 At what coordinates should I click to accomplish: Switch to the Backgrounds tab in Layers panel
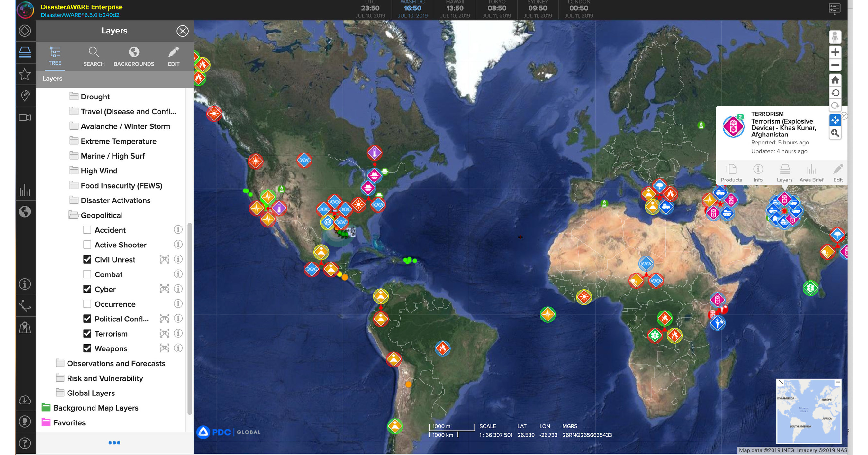[134, 56]
